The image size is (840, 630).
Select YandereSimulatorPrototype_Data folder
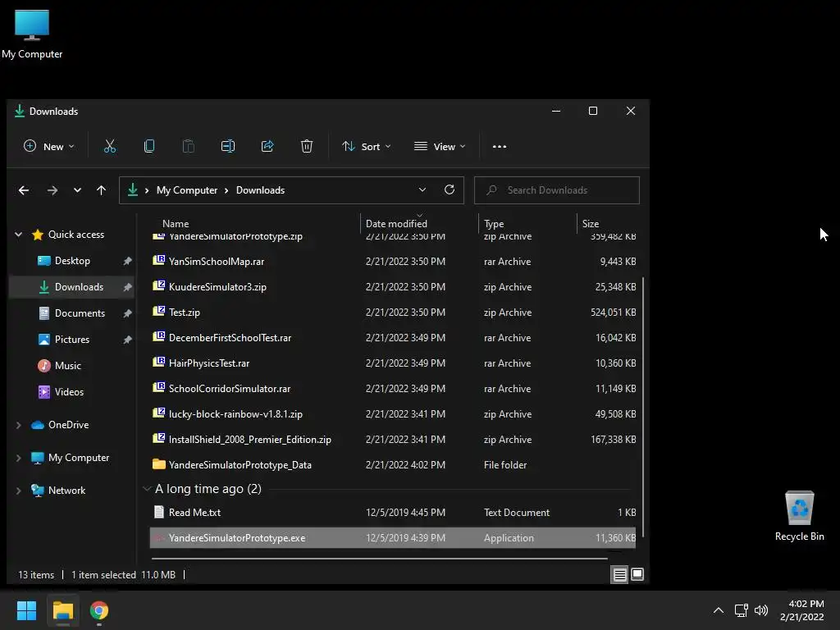pyautogui.click(x=393, y=465)
